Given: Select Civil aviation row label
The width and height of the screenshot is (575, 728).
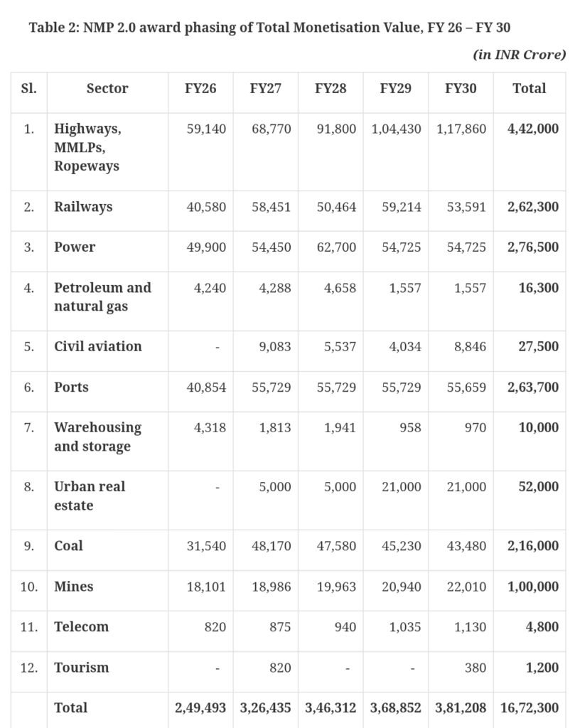Looking at the screenshot, I should click(x=98, y=346).
